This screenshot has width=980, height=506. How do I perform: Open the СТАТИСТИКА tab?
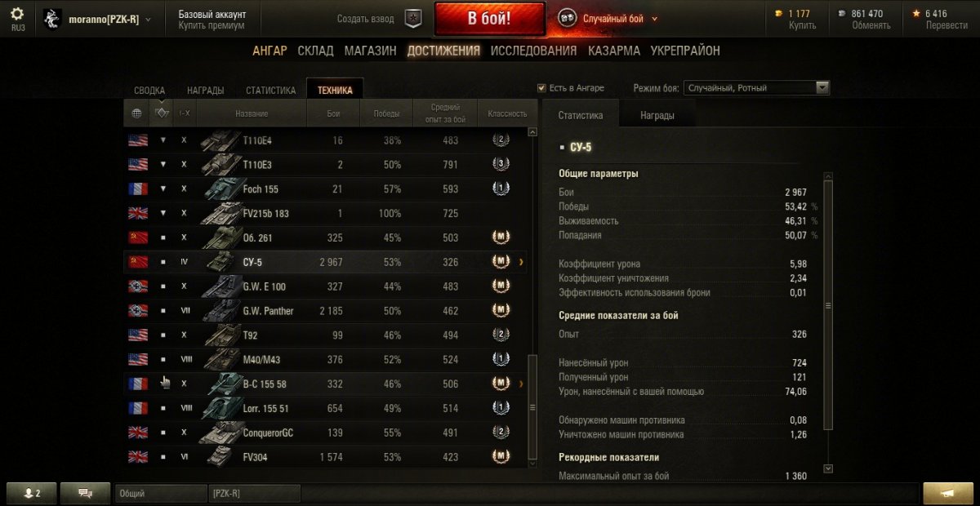point(270,91)
